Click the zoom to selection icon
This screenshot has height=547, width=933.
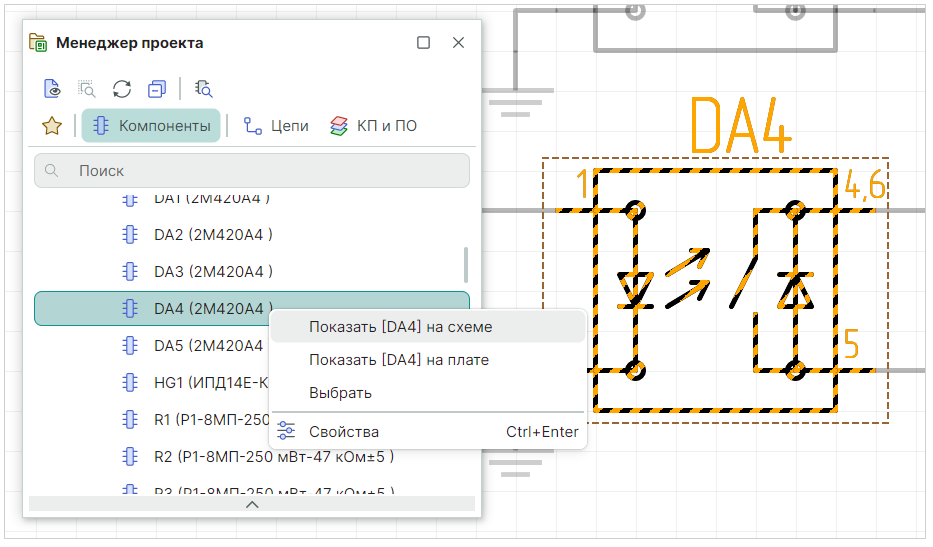87,88
